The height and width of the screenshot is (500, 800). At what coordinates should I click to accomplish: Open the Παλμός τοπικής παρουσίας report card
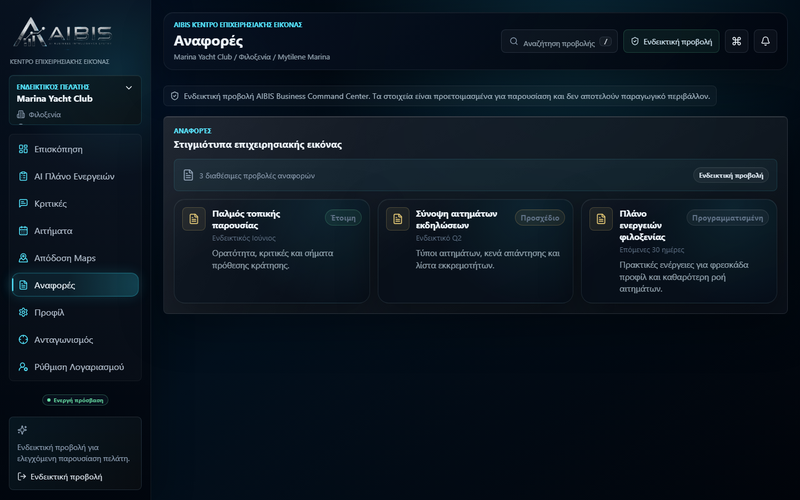coord(272,251)
